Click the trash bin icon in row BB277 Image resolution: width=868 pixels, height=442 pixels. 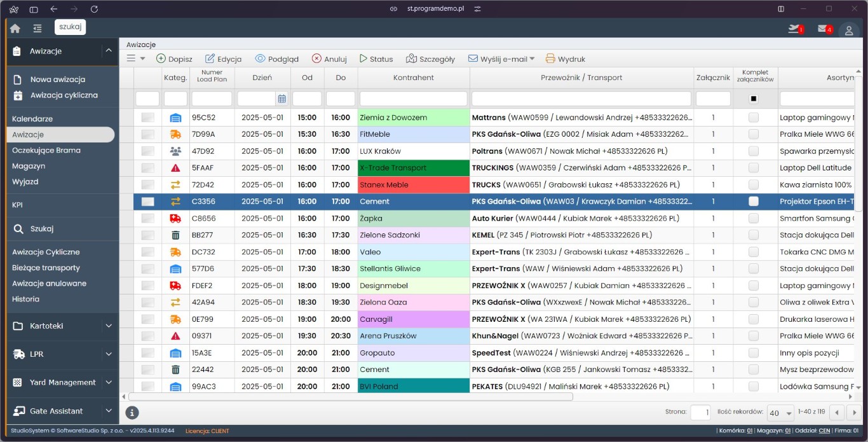click(x=175, y=235)
